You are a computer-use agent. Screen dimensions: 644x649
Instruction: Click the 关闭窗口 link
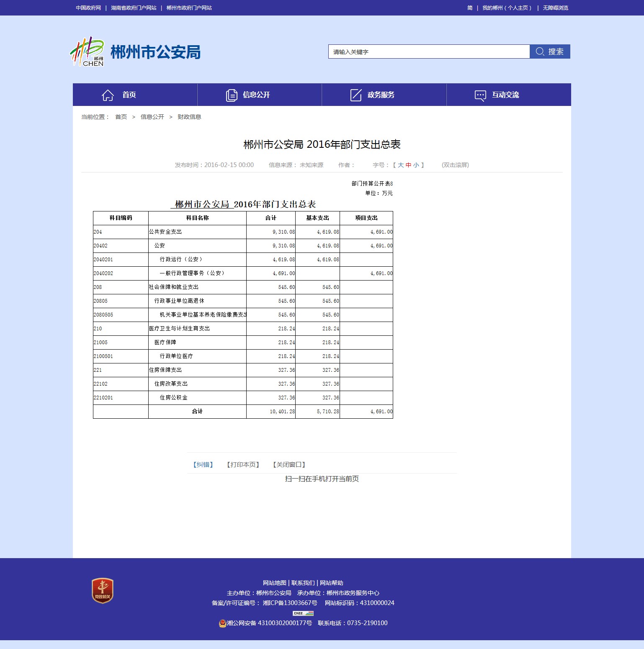click(289, 464)
